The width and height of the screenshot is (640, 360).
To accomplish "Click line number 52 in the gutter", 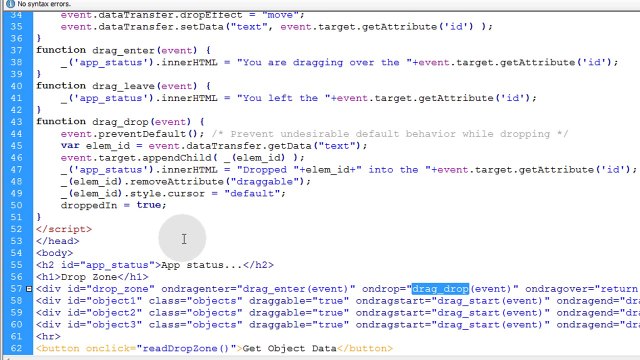I will tap(16, 229).
